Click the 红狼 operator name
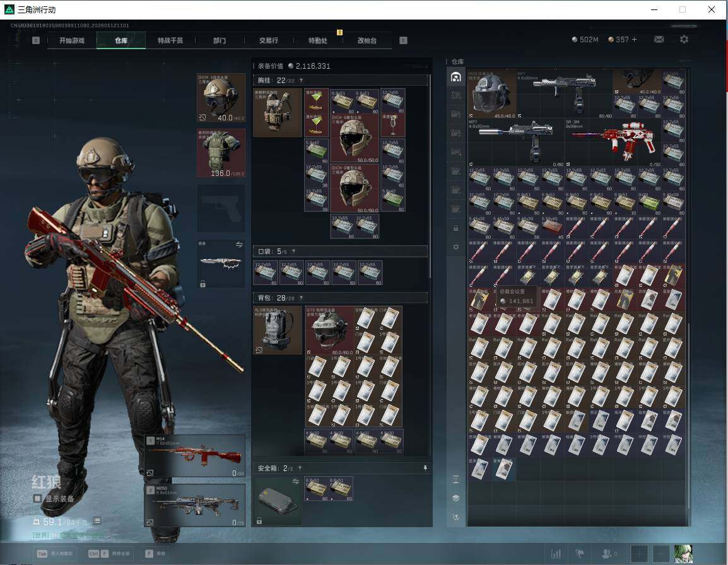 pos(47,482)
